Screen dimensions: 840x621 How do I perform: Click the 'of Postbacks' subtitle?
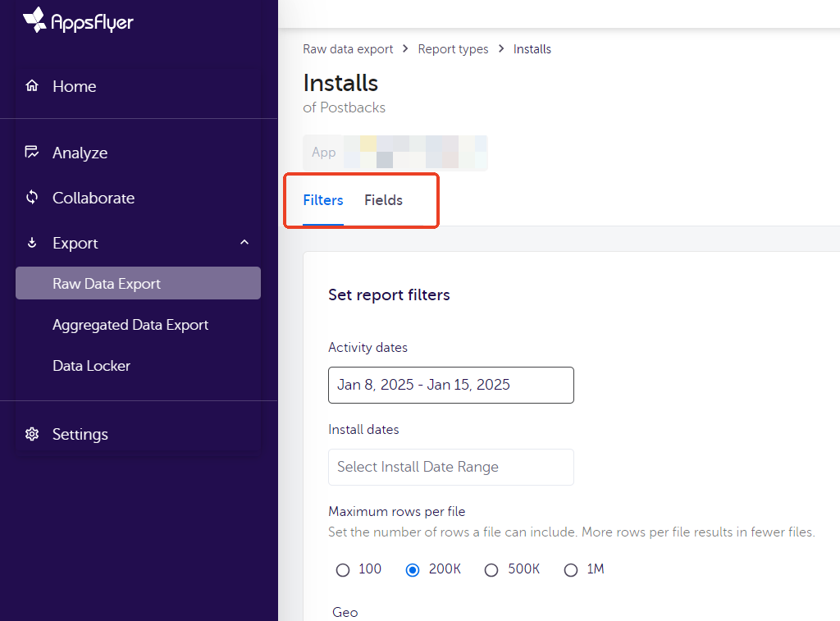(344, 107)
